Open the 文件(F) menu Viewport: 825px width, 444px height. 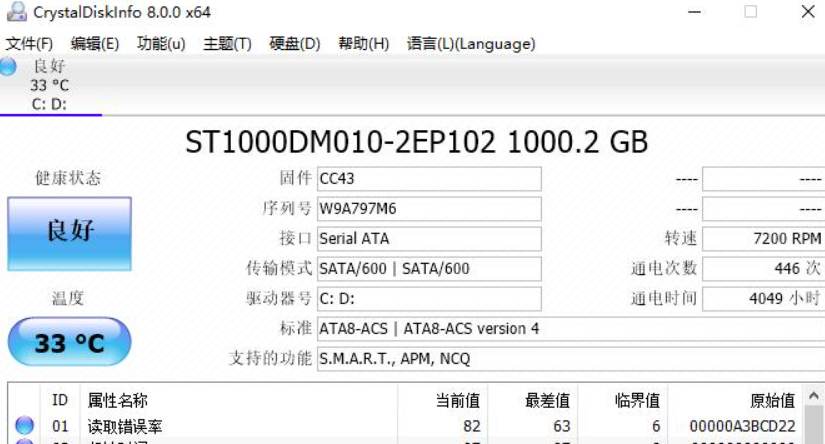coord(29,44)
